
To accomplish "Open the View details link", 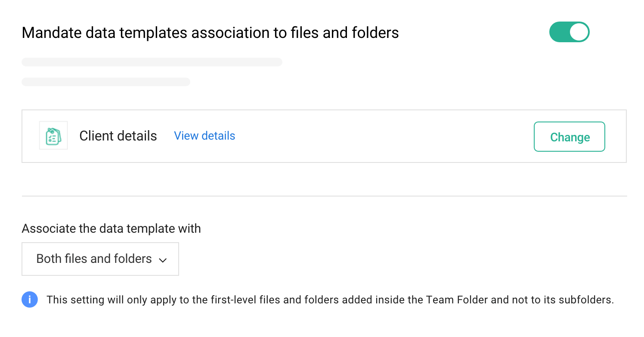I will point(204,136).
